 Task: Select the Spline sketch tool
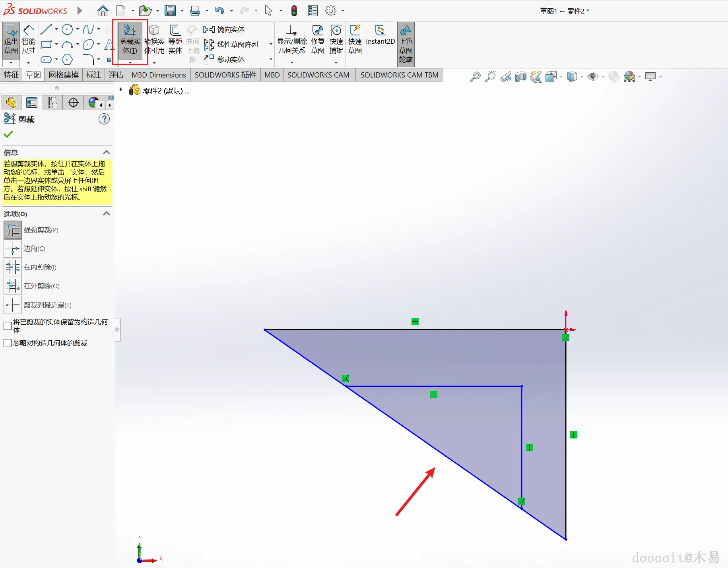point(88,29)
